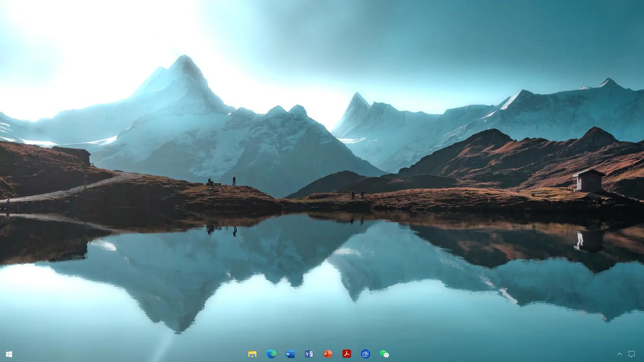Viewport: 644px width, 362px height.
Task: Launch PowerPoint from the taskbar
Action: [328, 354]
